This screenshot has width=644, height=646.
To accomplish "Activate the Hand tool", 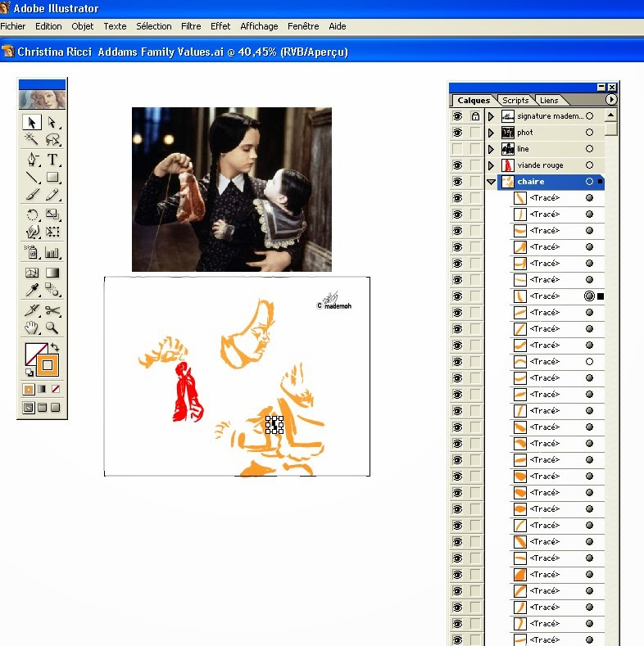I will tap(32, 328).
